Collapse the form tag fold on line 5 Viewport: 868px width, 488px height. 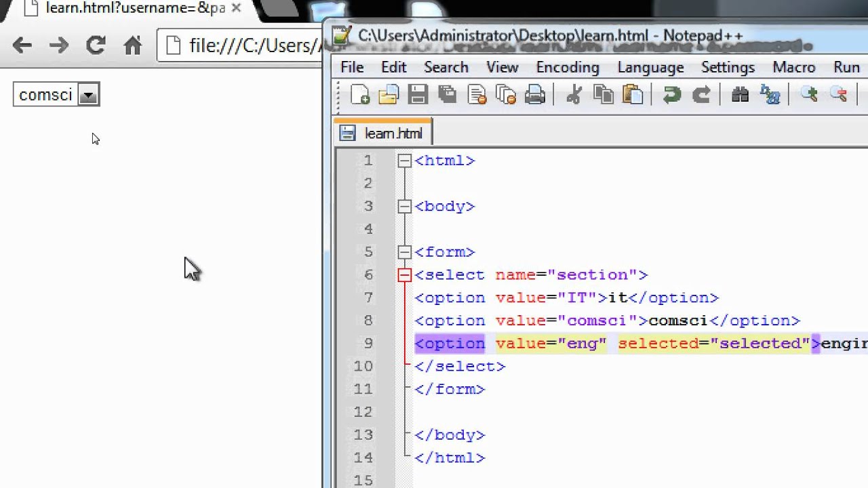pos(405,252)
